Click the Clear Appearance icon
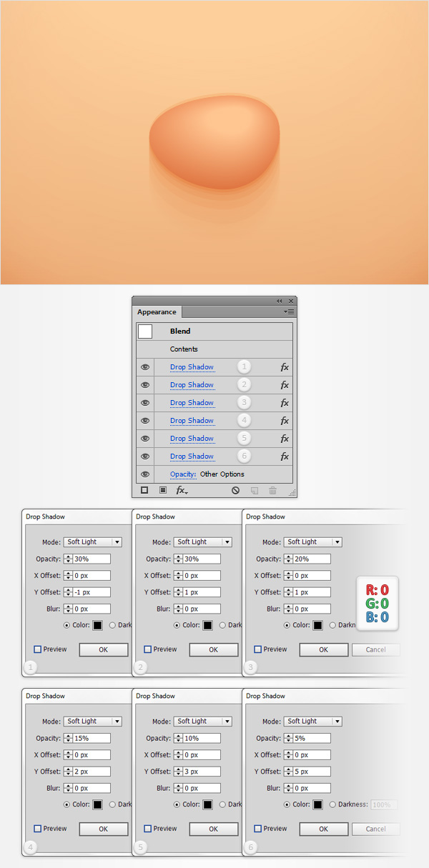Viewport: 429px width, 868px height. tap(235, 491)
